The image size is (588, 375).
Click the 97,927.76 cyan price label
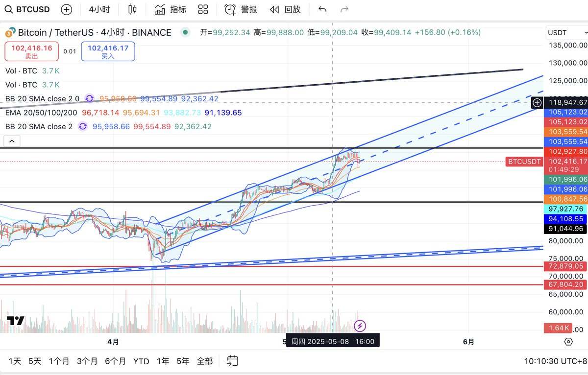point(565,209)
